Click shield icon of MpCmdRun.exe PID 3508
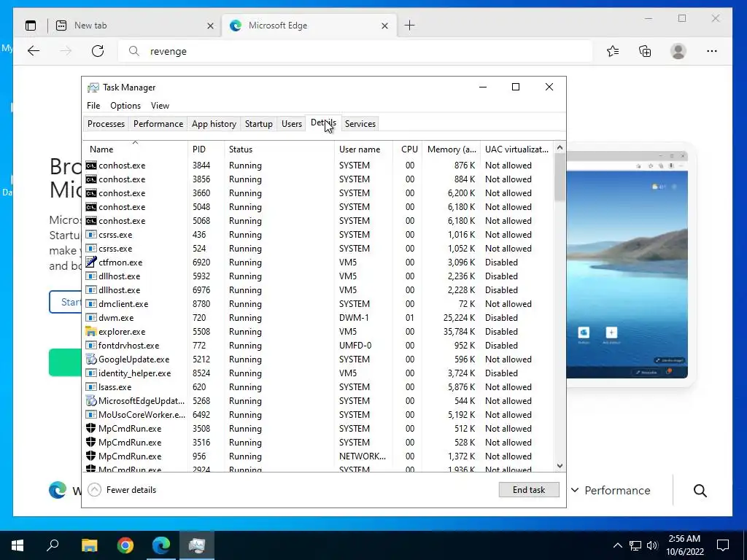 (91, 428)
